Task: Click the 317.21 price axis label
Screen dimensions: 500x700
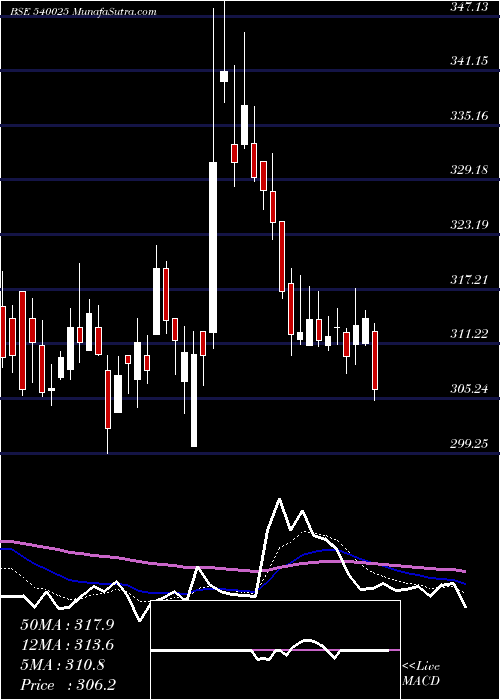Action: tap(469, 280)
